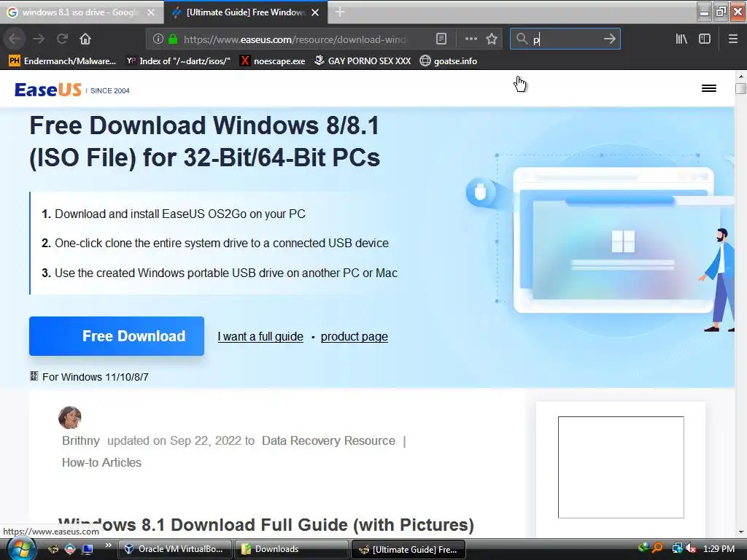This screenshot has height=560, width=747.
Task: Open page actions three-dots menu
Action: 471,39
